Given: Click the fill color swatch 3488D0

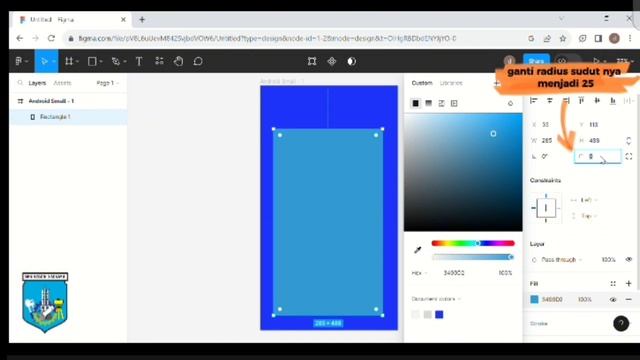Looking at the screenshot, I should (x=534, y=299).
